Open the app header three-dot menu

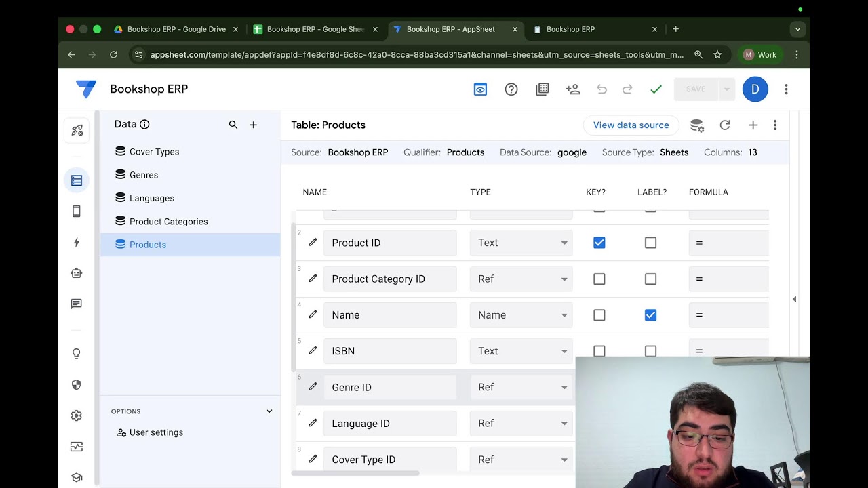[x=786, y=89]
